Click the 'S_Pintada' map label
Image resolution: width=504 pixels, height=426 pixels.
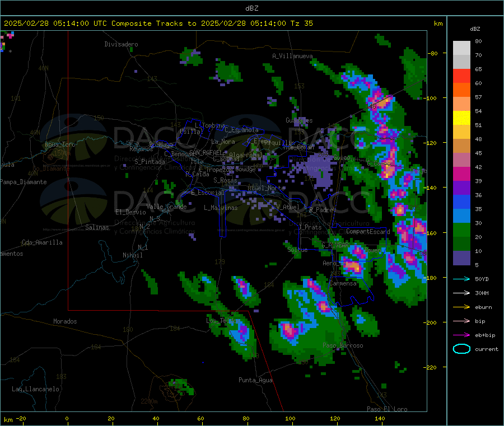click(x=150, y=162)
